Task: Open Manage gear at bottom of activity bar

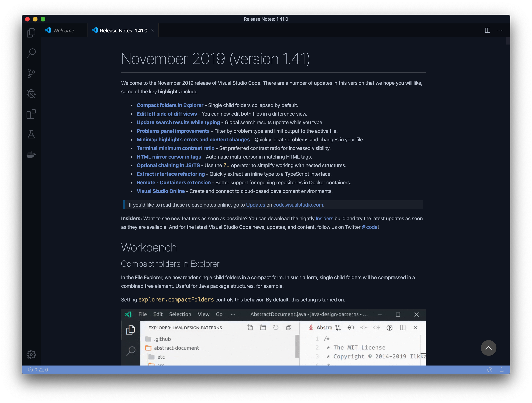Action: 31,354
